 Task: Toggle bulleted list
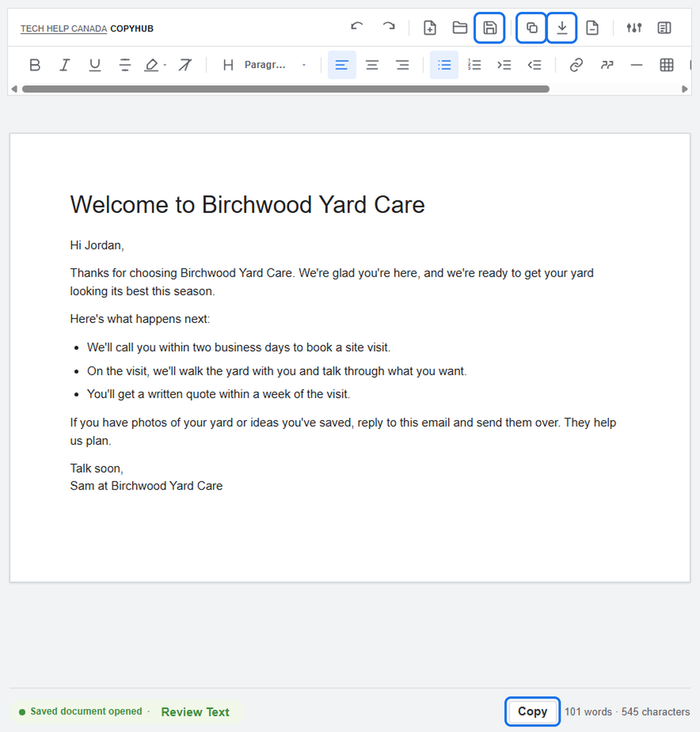[x=444, y=65]
